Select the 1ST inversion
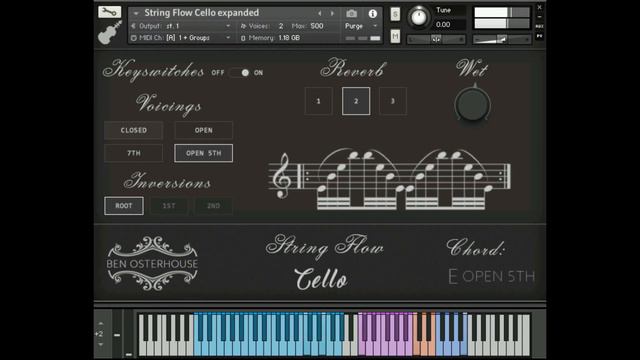The height and width of the screenshot is (360, 640). 169,206
